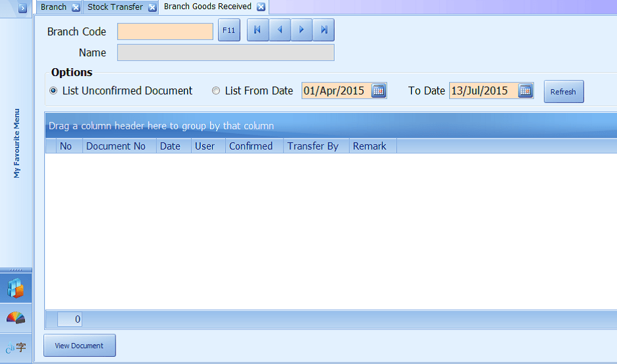The image size is (617, 364).
Task: Go to last branch record
Action: click(x=324, y=30)
